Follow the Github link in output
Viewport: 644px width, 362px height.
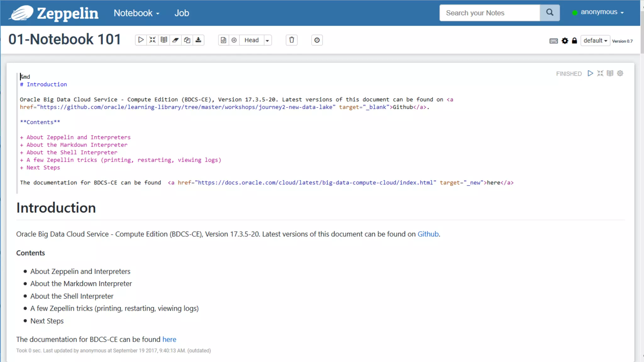click(428, 234)
